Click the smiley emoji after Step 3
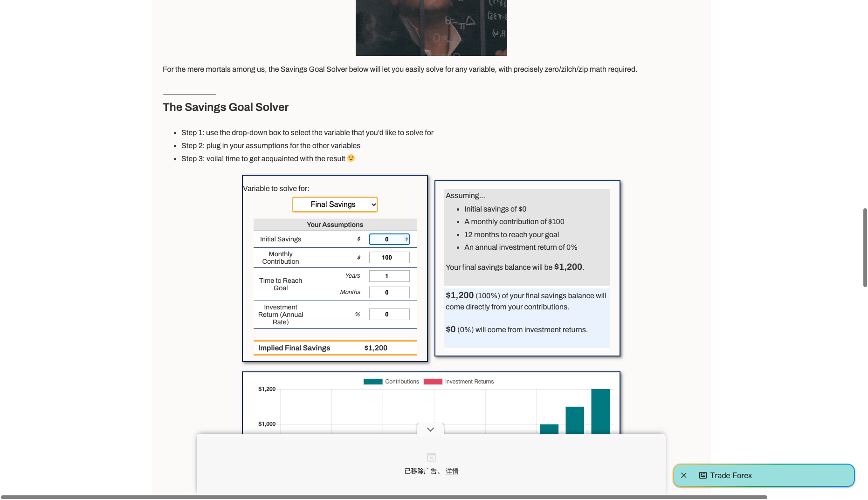 tap(351, 158)
